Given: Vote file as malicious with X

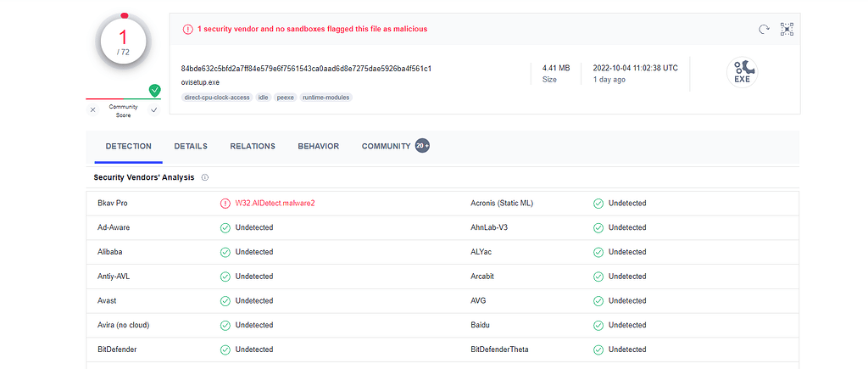Looking at the screenshot, I should tap(93, 110).
